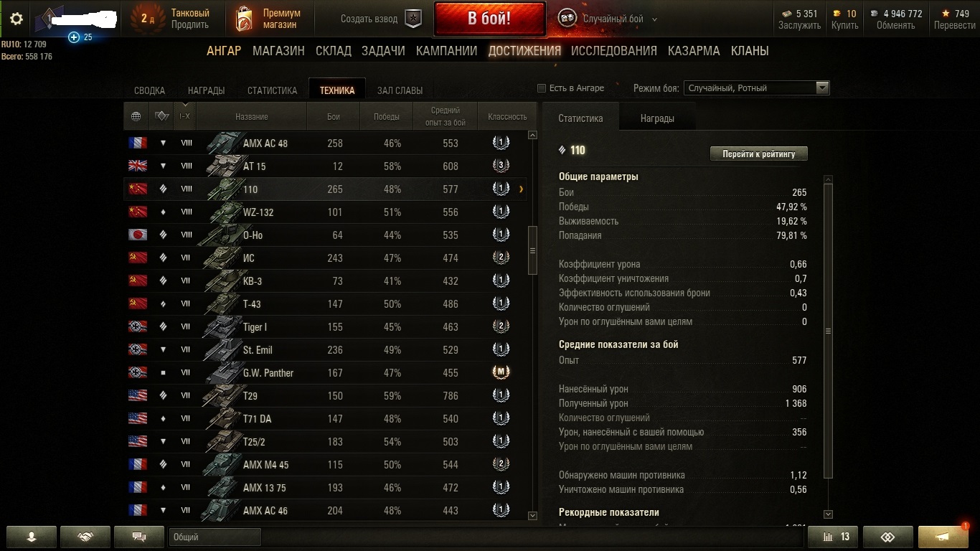Screen dimensions: 980x551
Task: Sort by the tier I-X column header
Action: (185, 116)
